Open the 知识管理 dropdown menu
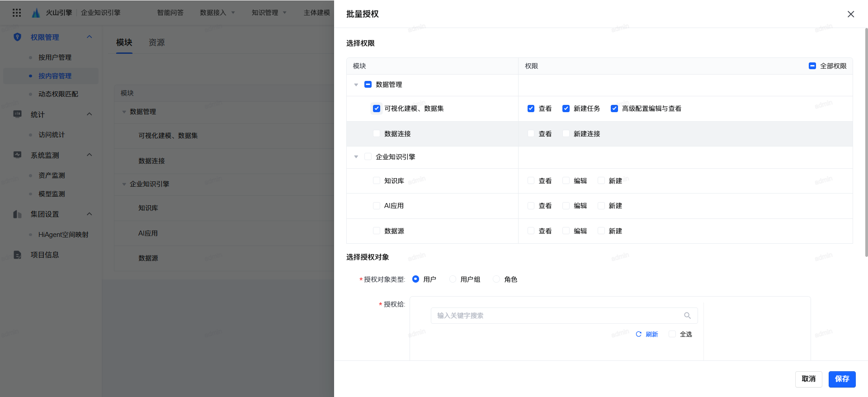The image size is (868, 397). (269, 13)
